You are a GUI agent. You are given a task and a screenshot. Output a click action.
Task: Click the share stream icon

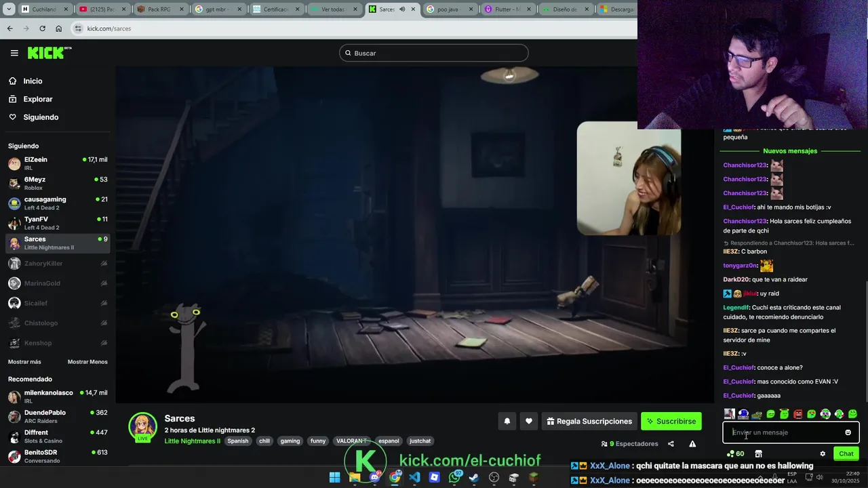point(671,444)
